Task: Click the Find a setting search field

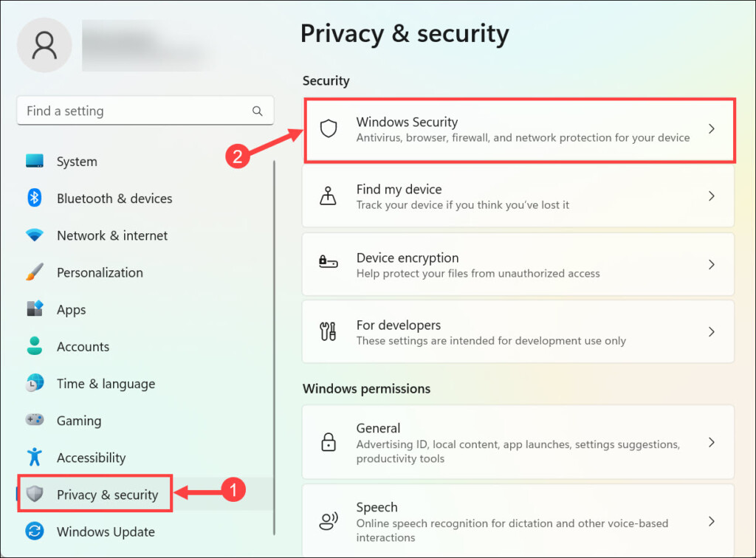Action: (133, 111)
